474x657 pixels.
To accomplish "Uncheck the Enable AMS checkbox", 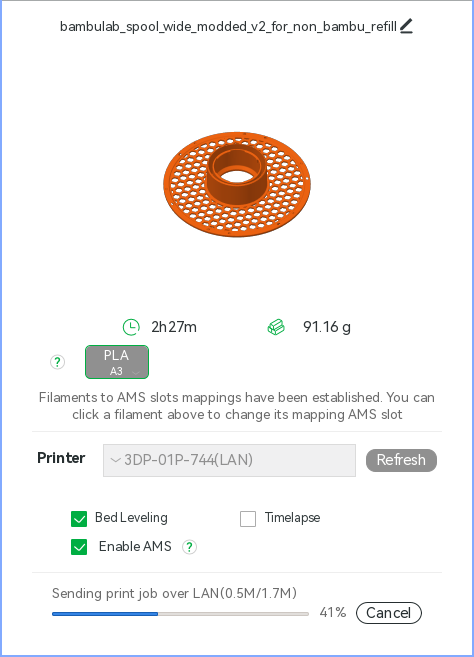I will click(x=79, y=547).
